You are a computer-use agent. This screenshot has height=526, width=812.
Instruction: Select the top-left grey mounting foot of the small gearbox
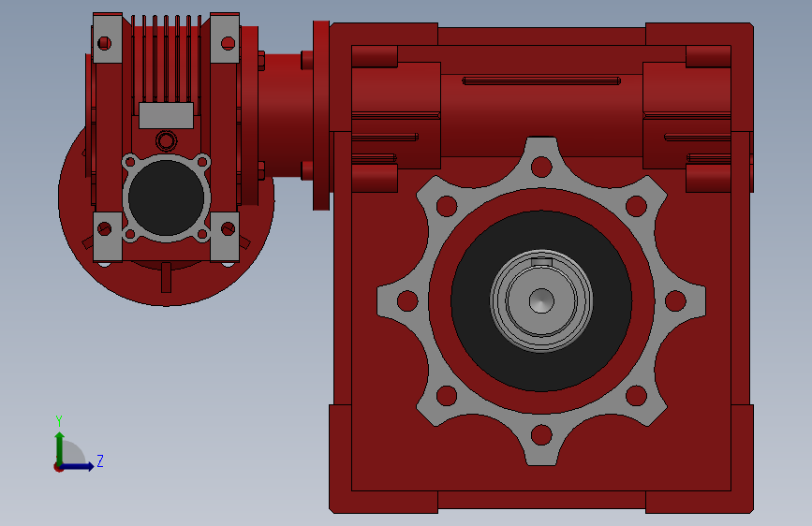coord(108,38)
